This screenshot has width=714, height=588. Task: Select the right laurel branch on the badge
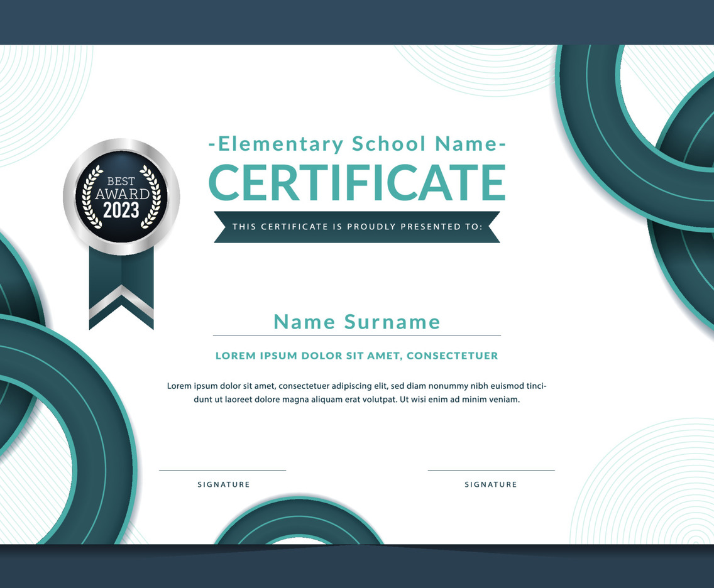[150, 196]
